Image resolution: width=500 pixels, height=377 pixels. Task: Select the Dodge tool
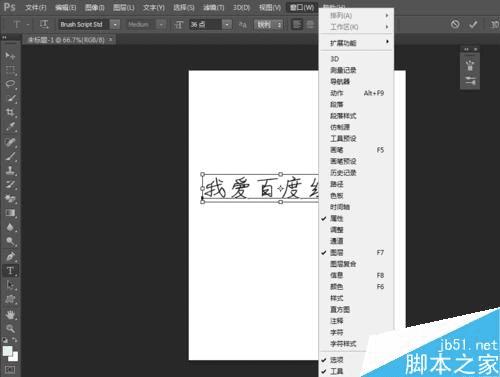10,241
